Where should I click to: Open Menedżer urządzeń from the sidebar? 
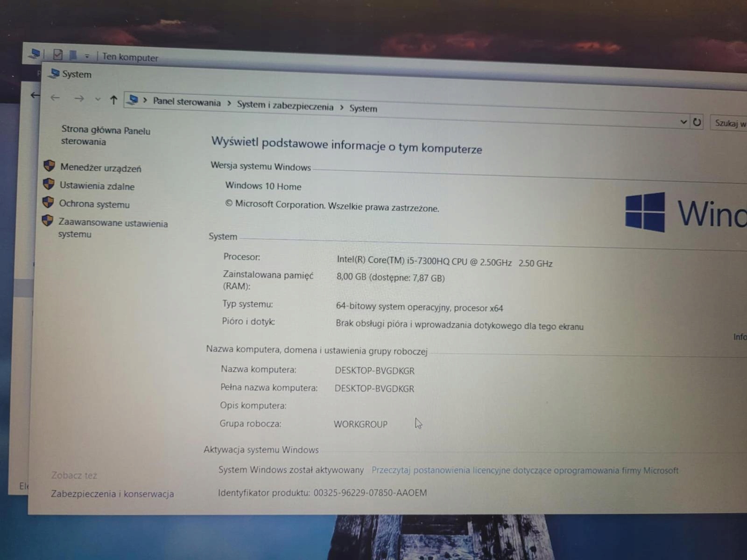(100, 168)
